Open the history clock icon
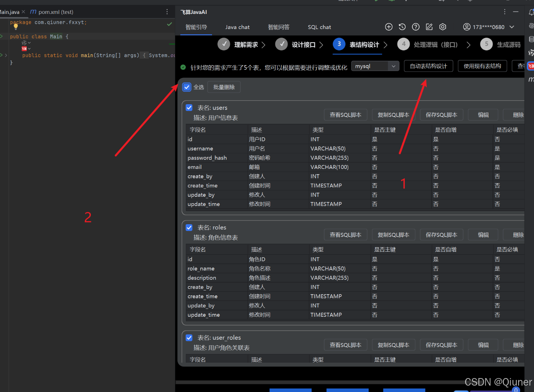The width and height of the screenshot is (534, 392). [402, 27]
